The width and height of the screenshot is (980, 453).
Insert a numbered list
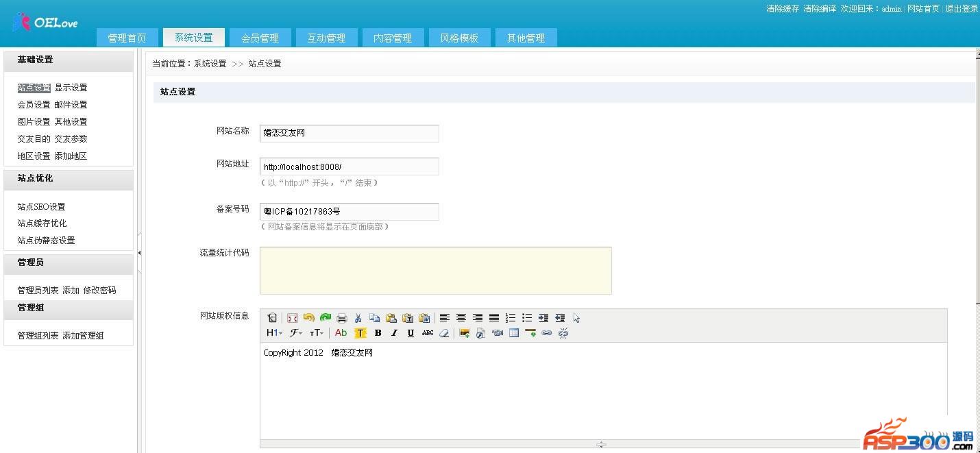[x=511, y=318]
